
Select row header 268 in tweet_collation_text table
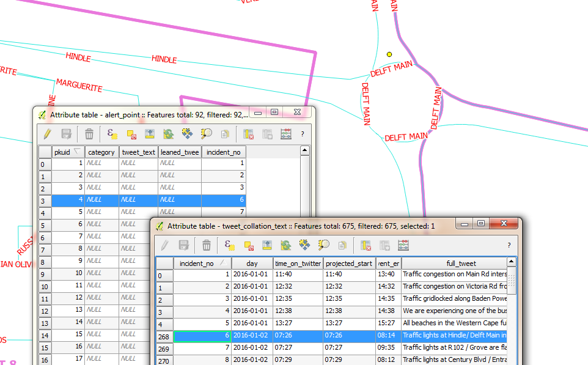click(x=164, y=336)
